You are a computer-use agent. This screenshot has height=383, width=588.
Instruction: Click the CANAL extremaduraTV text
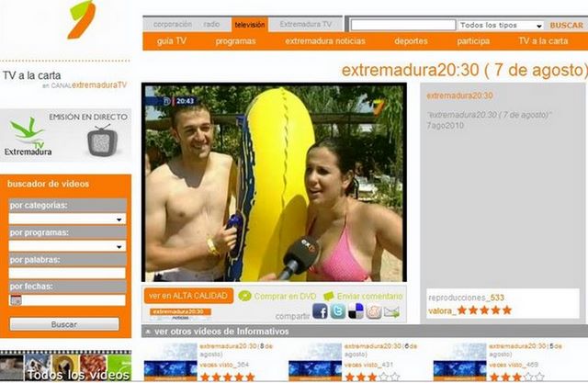(89, 85)
